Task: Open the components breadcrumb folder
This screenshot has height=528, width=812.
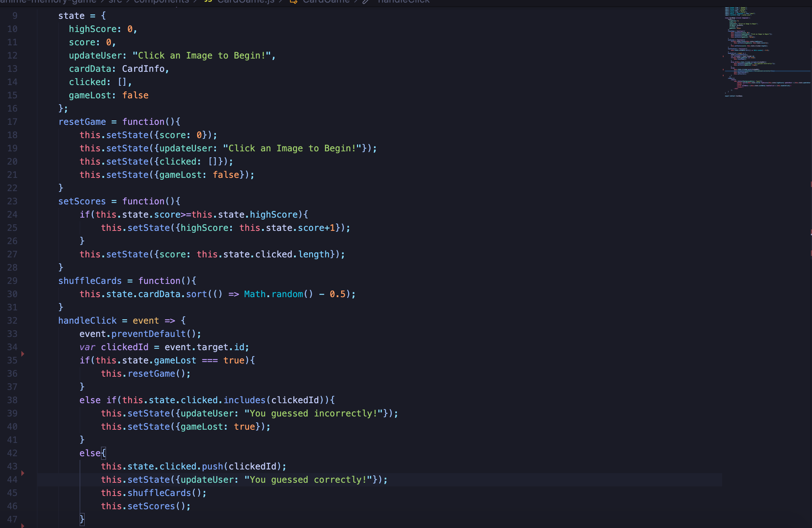Action: click(161, 1)
